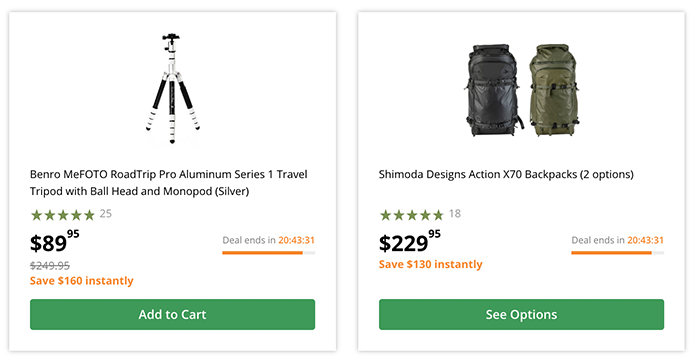Viewport: 700px width, 360px height.
Task: View the black Shimoda backpack image
Action: coord(494,91)
